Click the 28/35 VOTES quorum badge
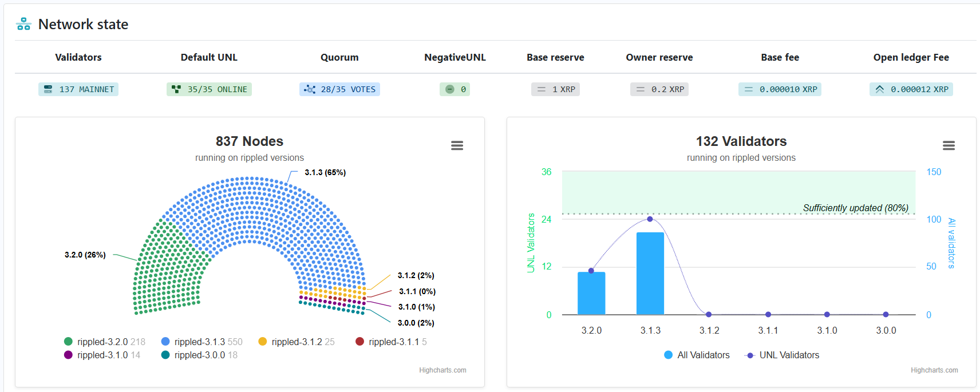 (x=339, y=89)
